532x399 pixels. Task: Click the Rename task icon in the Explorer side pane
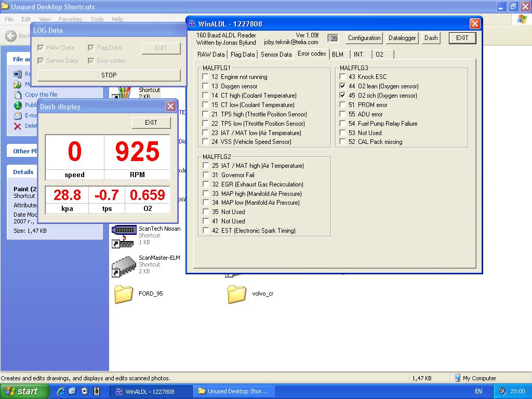(18, 74)
